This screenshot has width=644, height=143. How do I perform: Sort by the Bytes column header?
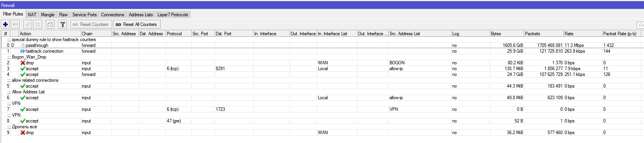point(507,34)
